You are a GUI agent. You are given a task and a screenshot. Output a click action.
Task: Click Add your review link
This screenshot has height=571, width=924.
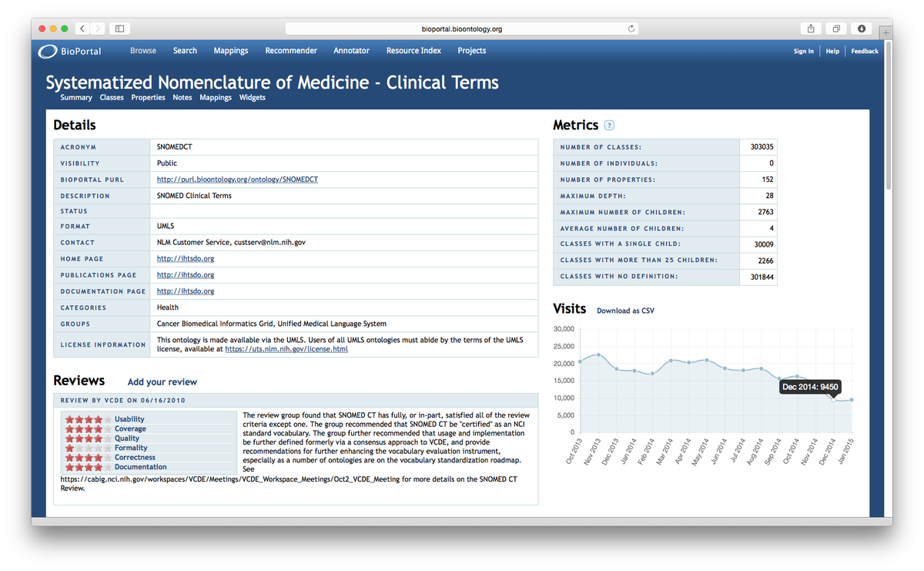[x=162, y=382]
